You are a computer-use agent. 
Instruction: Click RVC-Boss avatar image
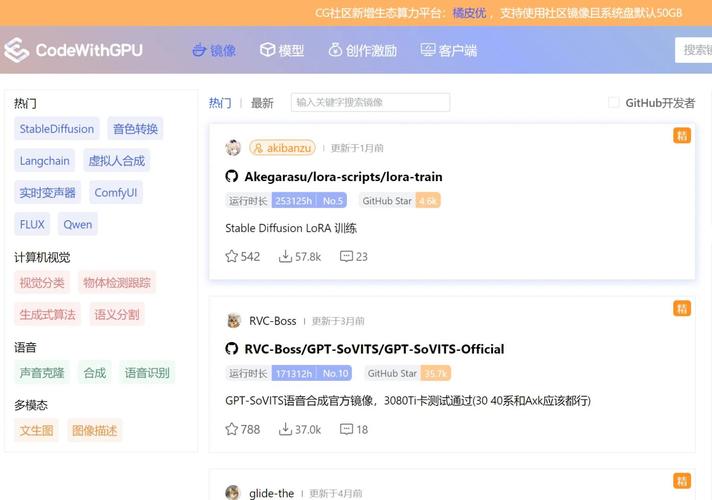pos(233,321)
